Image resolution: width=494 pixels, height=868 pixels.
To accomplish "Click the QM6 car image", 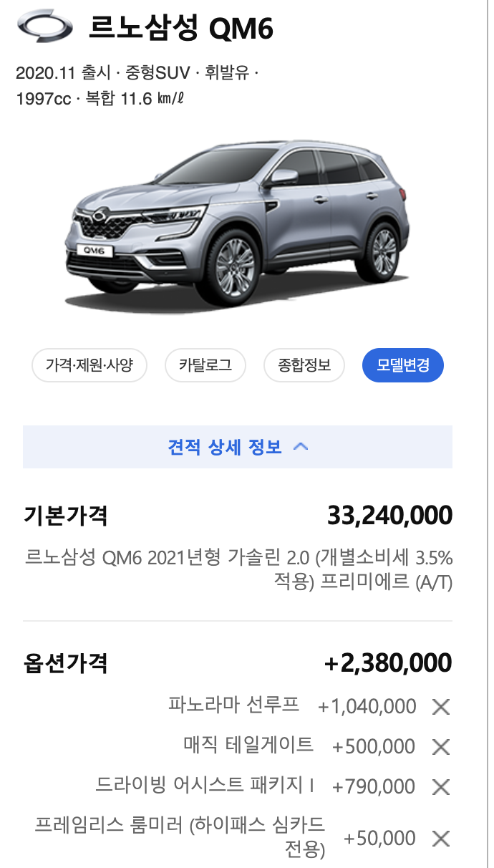I will 241,223.
